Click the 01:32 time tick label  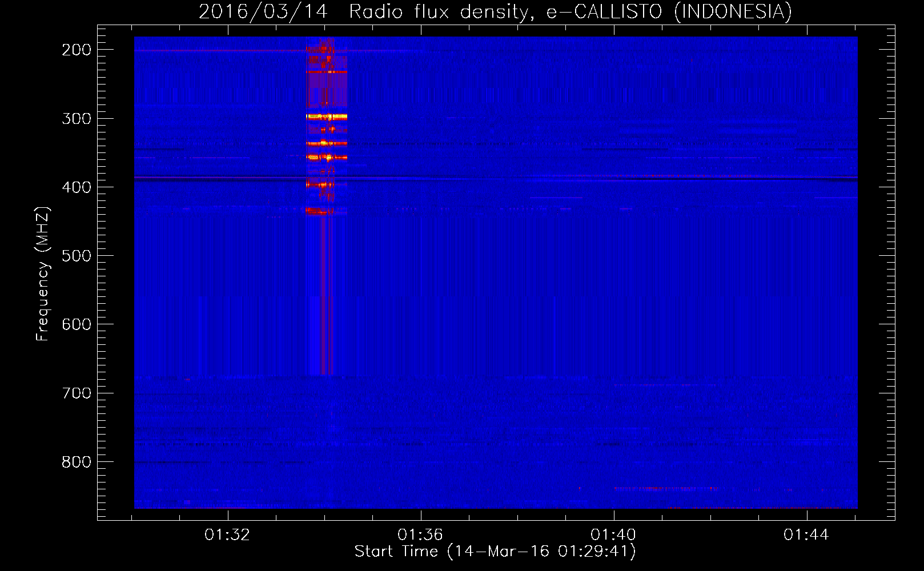click(227, 535)
